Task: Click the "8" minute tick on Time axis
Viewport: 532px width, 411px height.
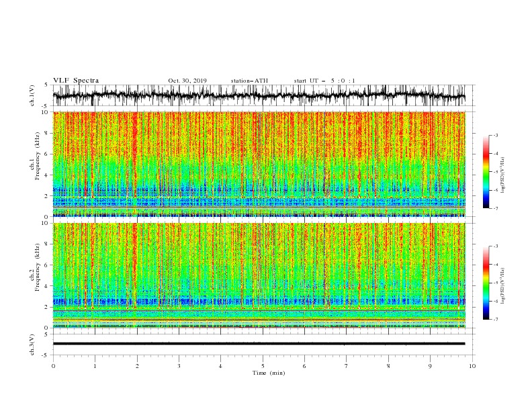Action: coord(388,366)
